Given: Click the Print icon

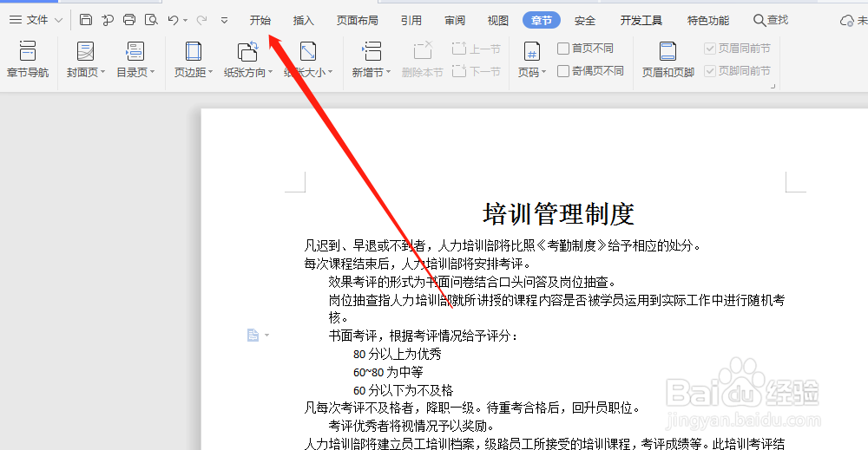Looking at the screenshot, I should point(129,20).
